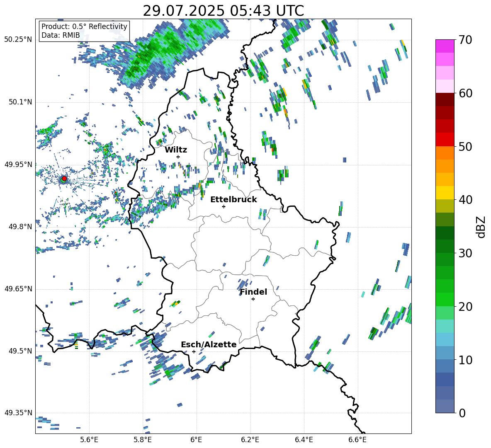Click the Ettelbruck city label

pos(233,200)
